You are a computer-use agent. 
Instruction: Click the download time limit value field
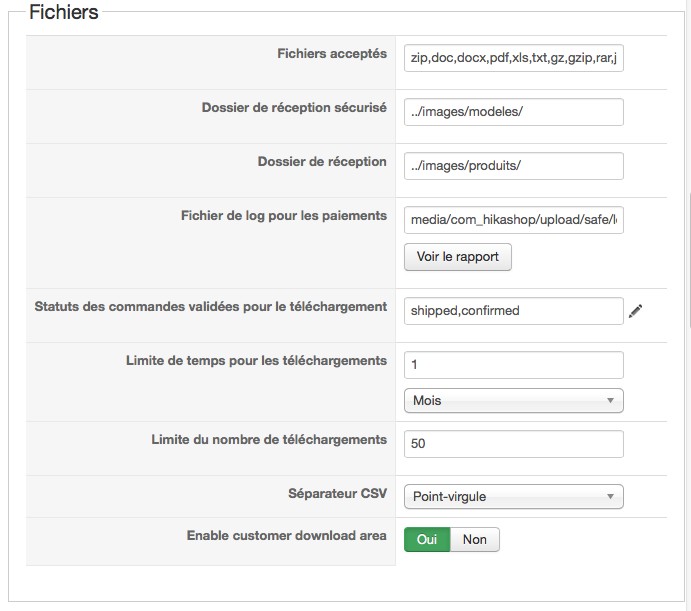pos(513,365)
